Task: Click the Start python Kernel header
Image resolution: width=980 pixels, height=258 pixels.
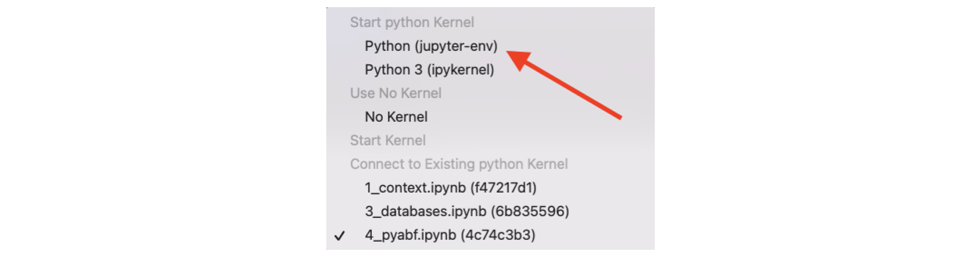Action: coord(411,23)
